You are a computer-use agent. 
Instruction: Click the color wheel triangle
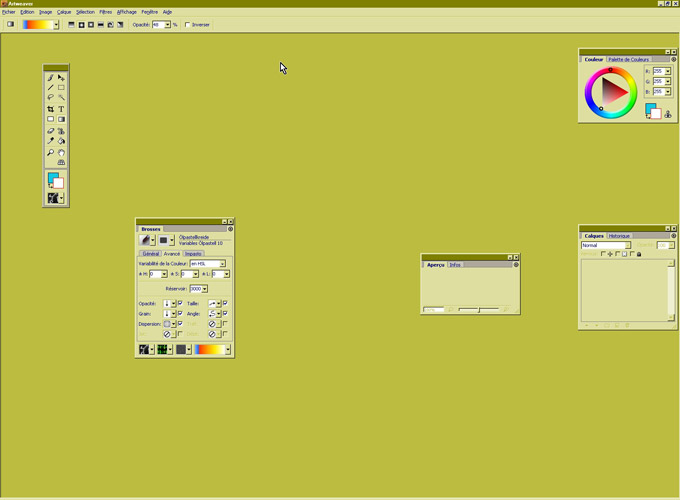pyautogui.click(x=612, y=93)
